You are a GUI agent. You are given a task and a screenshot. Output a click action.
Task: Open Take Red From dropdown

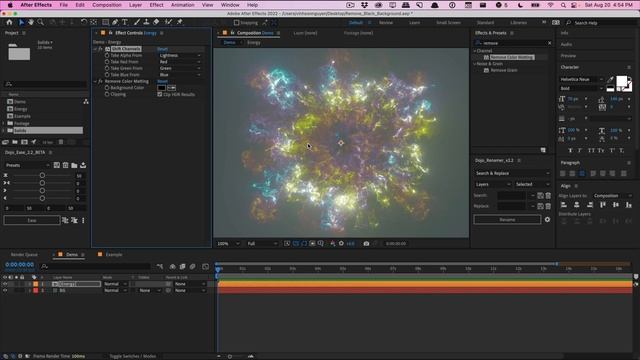pyautogui.click(x=180, y=62)
